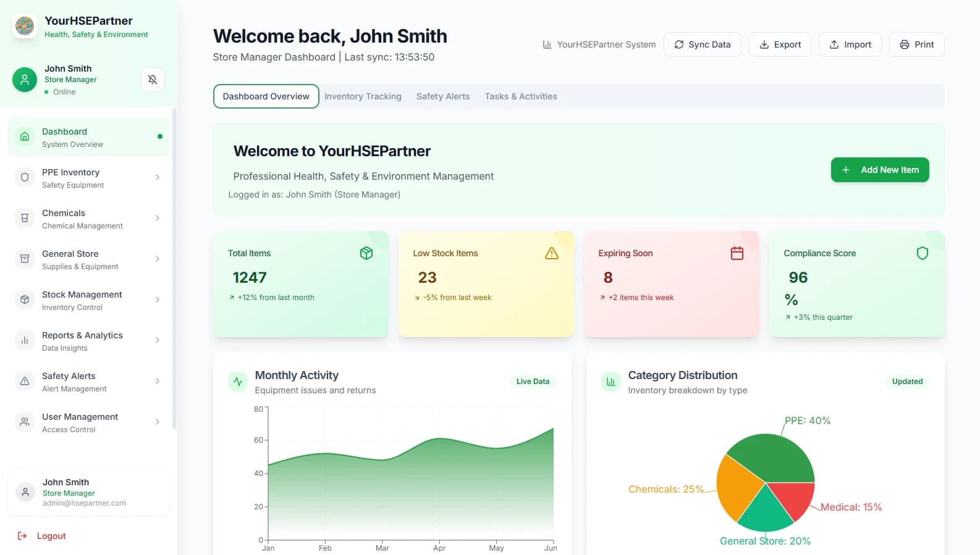
Task: Expand the User Management chevron
Action: click(x=158, y=422)
